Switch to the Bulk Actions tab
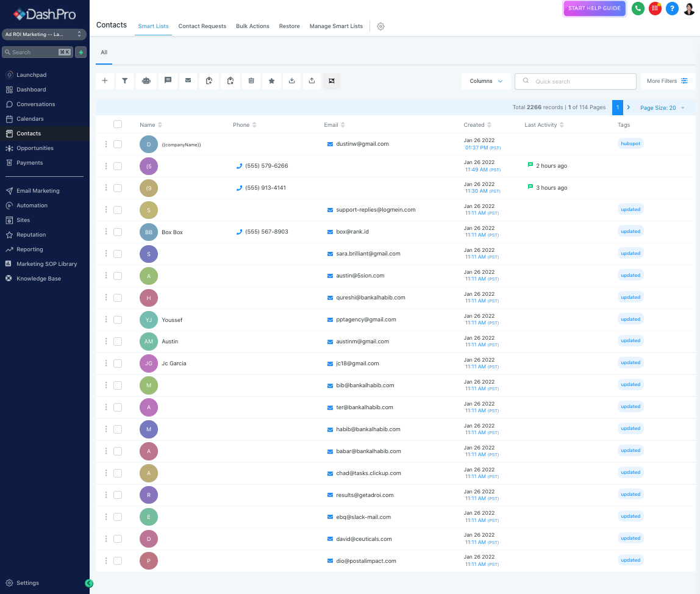700x594 pixels. tap(252, 26)
